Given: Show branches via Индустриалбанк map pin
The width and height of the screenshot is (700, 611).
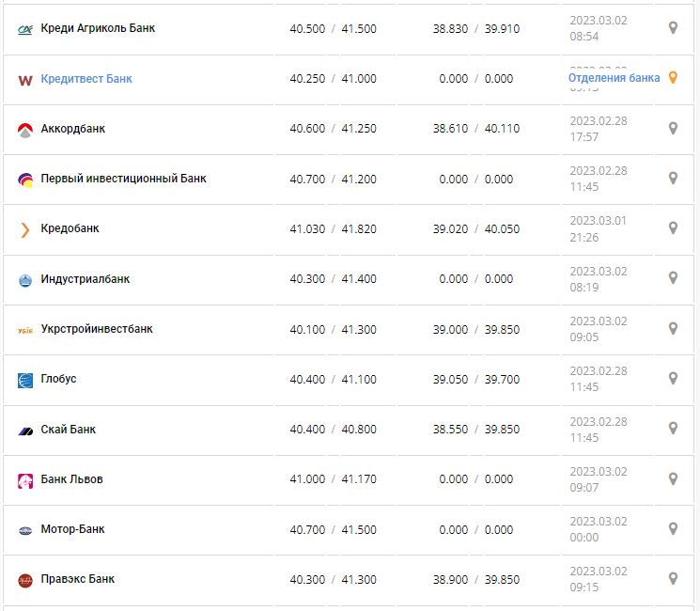Looking at the screenshot, I should [x=673, y=278].
